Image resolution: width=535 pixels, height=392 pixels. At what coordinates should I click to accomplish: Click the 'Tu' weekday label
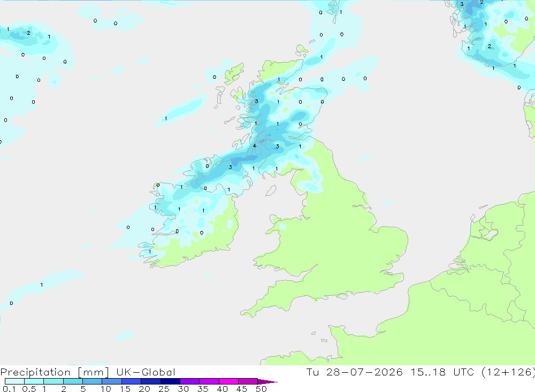[312, 372]
